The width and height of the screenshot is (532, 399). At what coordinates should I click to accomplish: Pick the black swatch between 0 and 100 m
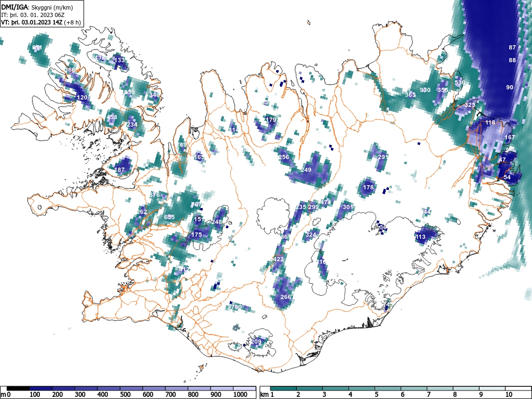[18, 388]
